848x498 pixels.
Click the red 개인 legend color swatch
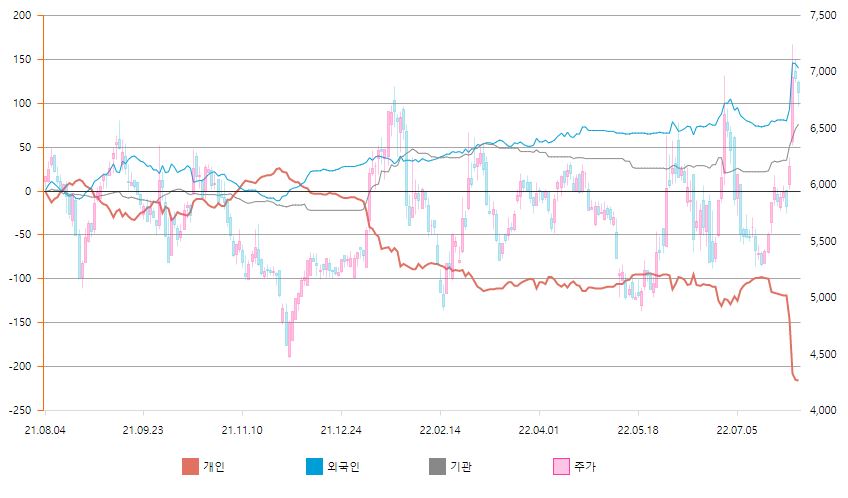[x=190, y=466]
